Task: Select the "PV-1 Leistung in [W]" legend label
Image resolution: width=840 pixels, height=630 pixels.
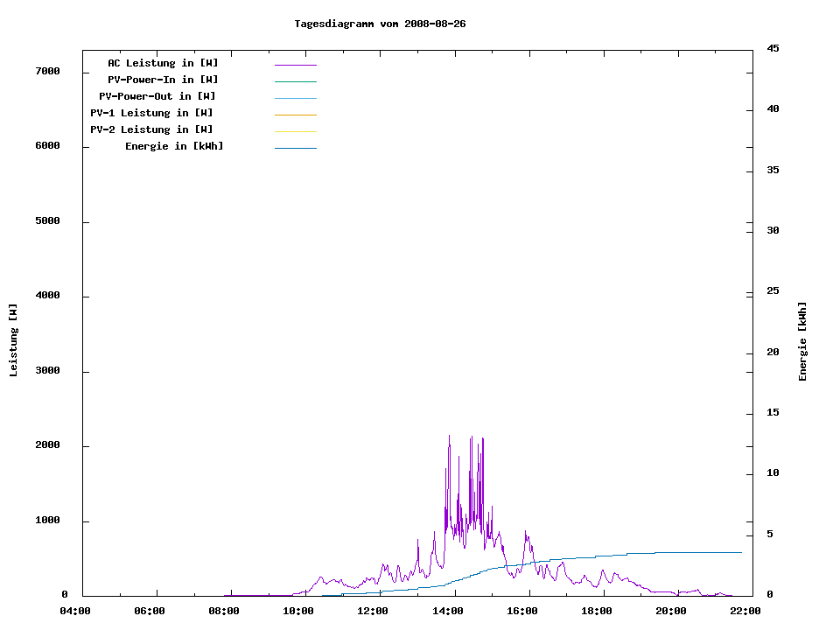Action: (151, 113)
